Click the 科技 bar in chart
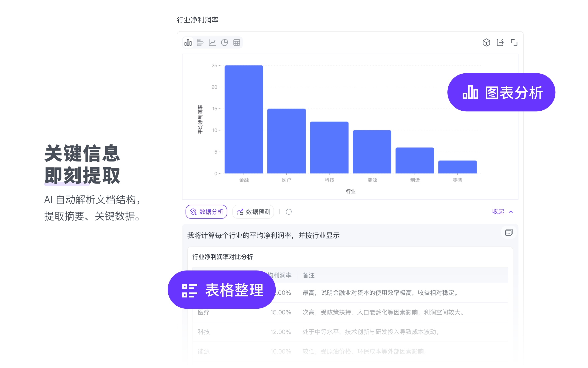Screen dimensions: 588x368 (x=329, y=147)
